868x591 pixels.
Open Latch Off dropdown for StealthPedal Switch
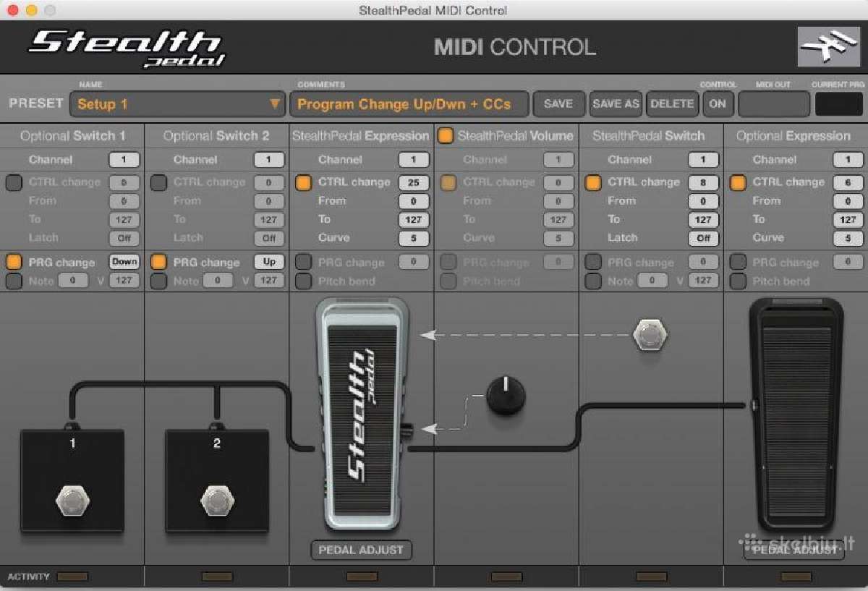703,238
